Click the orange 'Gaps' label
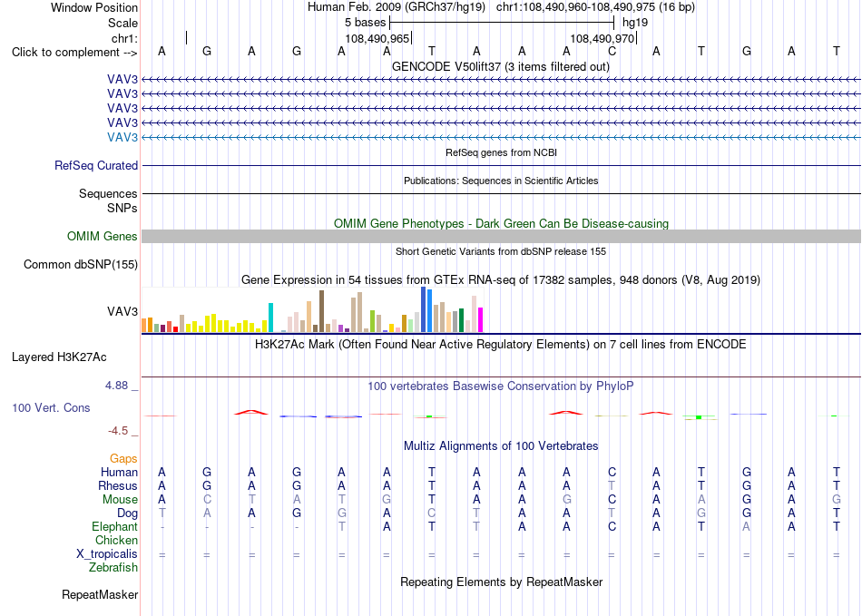862x616 pixels. (x=123, y=458)
